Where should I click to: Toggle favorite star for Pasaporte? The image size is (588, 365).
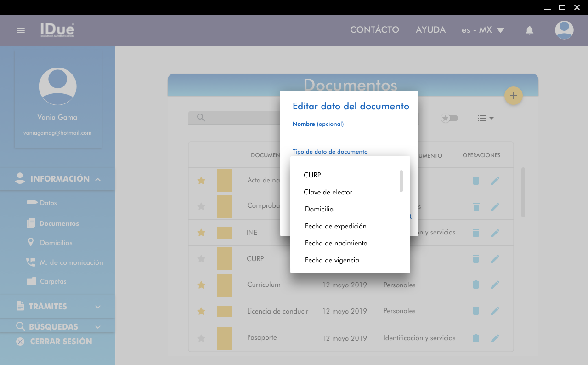point(201,338)
